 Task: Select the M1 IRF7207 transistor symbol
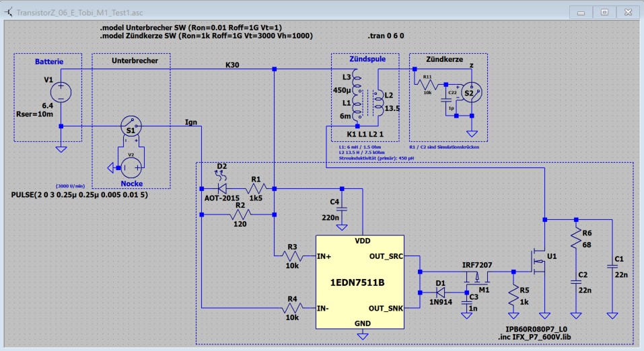(478, 276)
